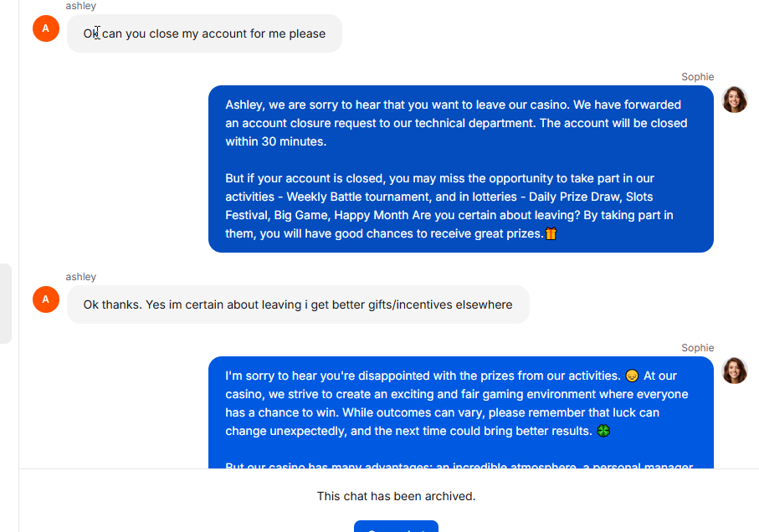Click the "can you close my account" message bubble

pyautogui.click(x=204, y=33)
